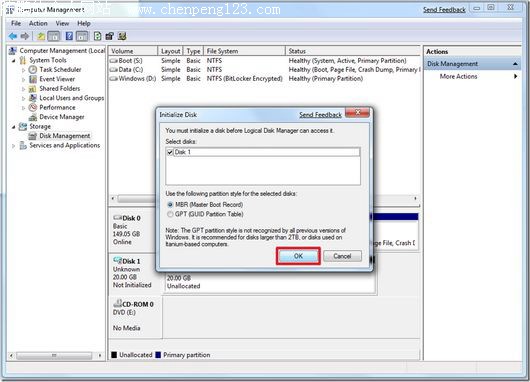
Task: Click the black Unallocated legend swatch
Action: [114, 355]
